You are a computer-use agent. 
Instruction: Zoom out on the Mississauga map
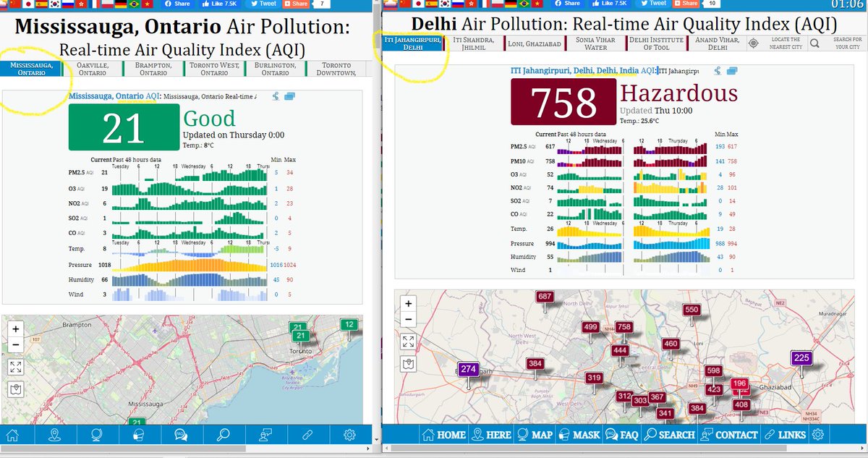[15, 344]
